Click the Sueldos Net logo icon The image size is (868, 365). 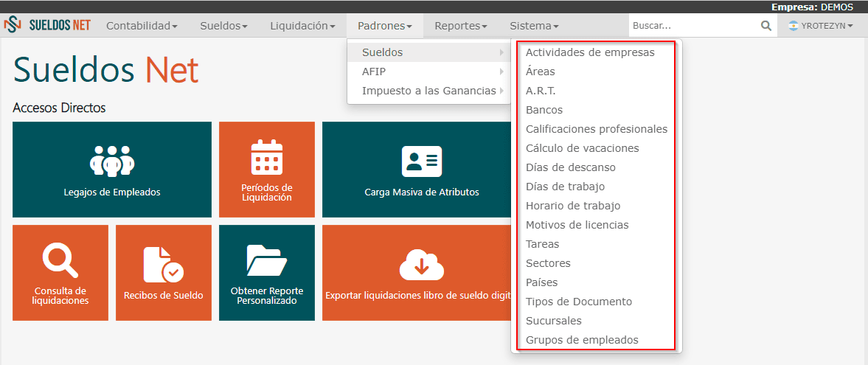point(13,26)
